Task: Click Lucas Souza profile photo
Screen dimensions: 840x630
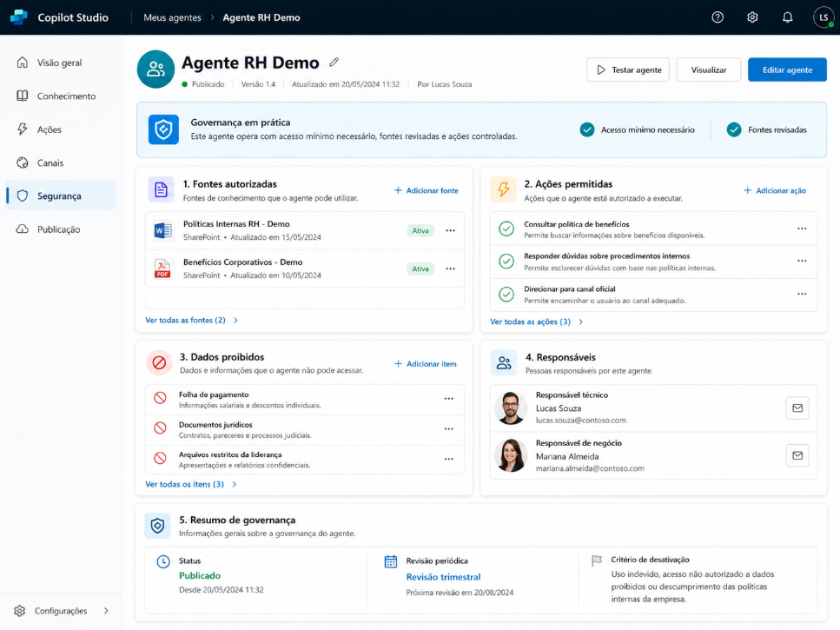Action: (x=510, y=408)
